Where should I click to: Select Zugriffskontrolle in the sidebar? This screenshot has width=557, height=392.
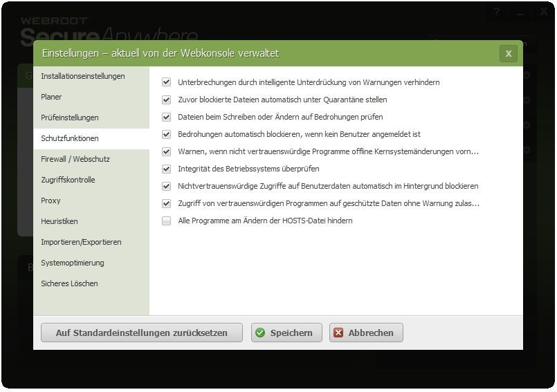68,180
